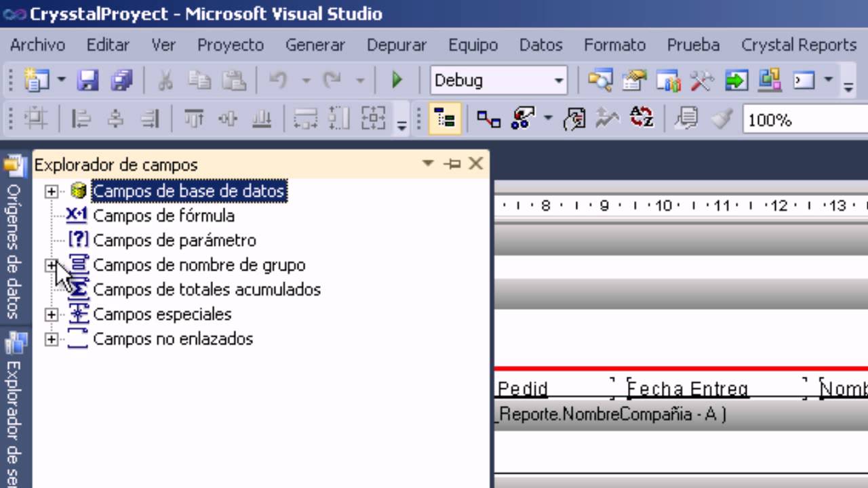Open the Redo history dropdown arrow
The width and height of the screenshot is (868, 488).
pyautogui.click(x=360, y=81)
